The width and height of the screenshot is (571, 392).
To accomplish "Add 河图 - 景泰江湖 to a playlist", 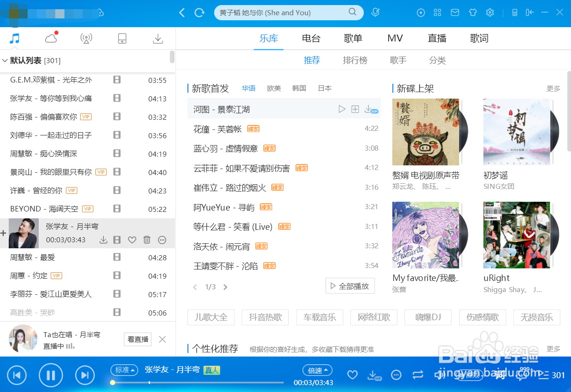I will point(355,109).
